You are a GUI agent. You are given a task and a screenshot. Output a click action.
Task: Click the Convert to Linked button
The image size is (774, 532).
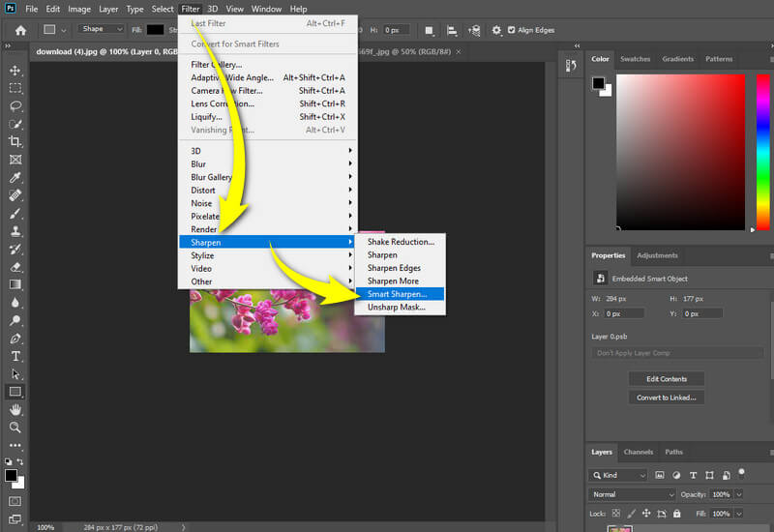click(x=667, y=398)
